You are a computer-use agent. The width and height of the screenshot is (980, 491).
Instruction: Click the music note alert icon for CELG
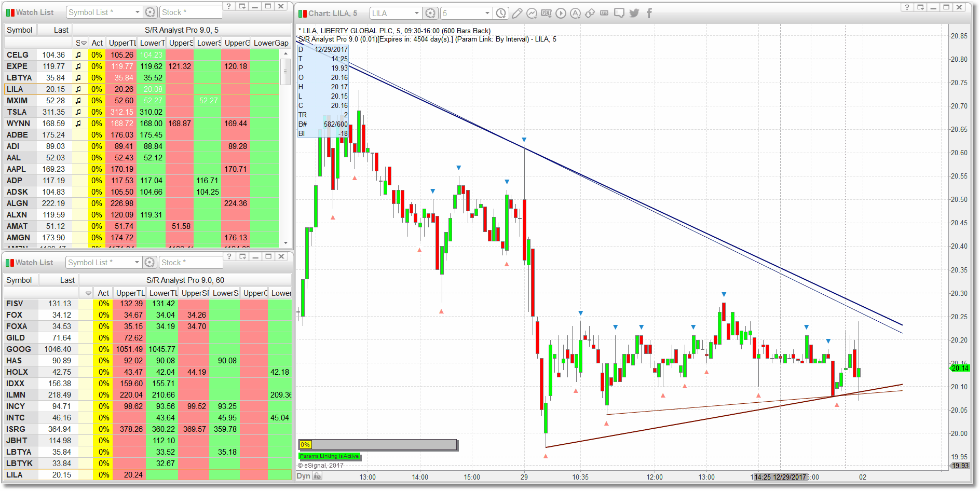[x=78, y=54]
